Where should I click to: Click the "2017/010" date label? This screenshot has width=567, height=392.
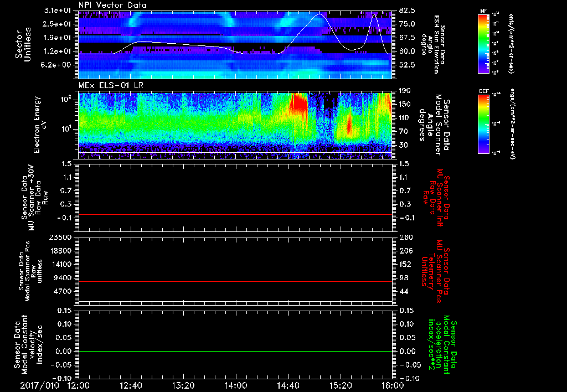coord(40,385)
